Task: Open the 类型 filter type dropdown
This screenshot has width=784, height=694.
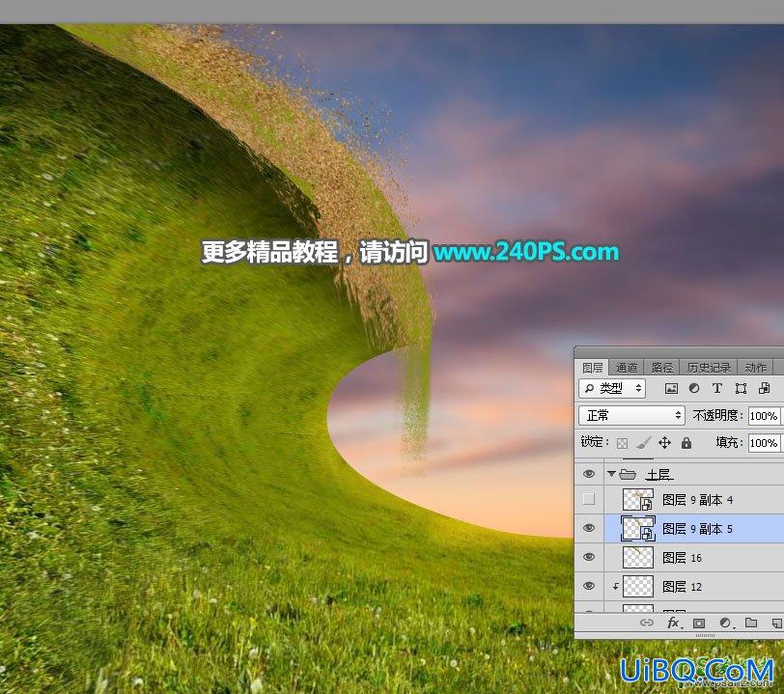Action: [612, 388]
